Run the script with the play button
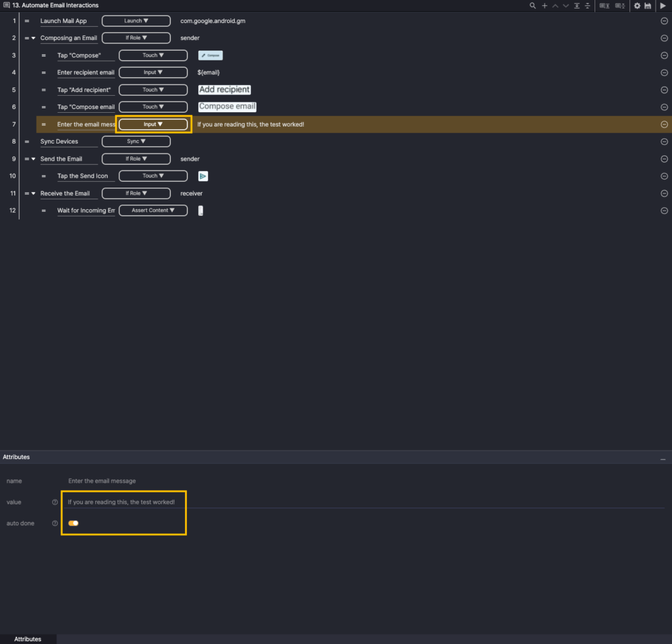672x644 pixels. (663, 5)
